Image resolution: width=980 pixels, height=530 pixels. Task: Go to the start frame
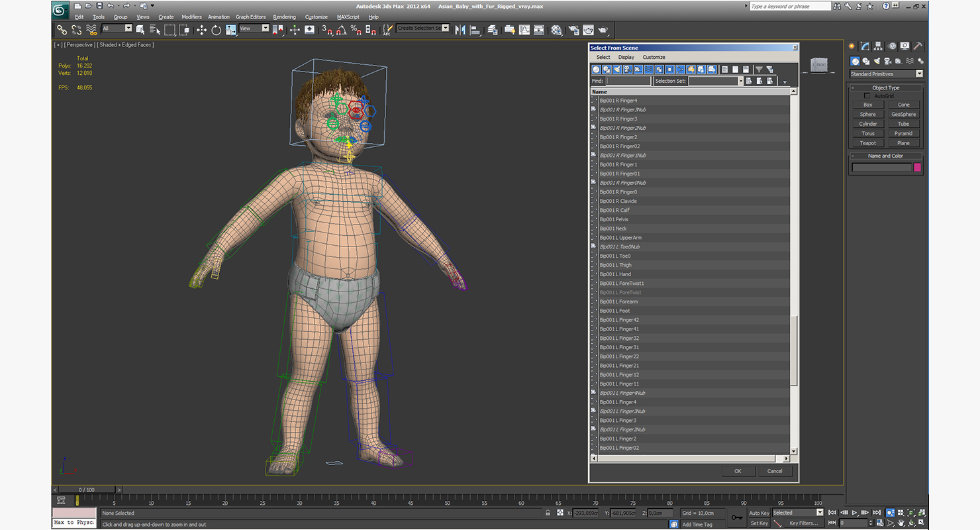832,512
